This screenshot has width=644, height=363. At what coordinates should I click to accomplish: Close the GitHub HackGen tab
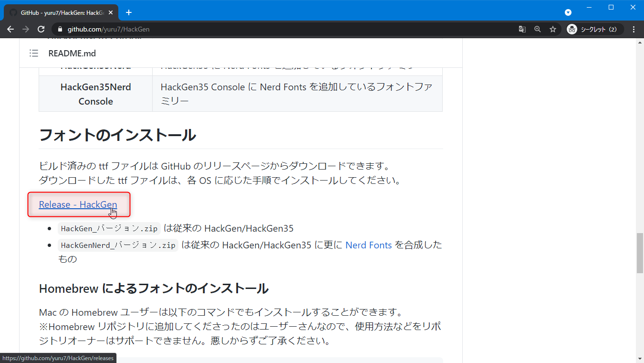coord(110,12)
